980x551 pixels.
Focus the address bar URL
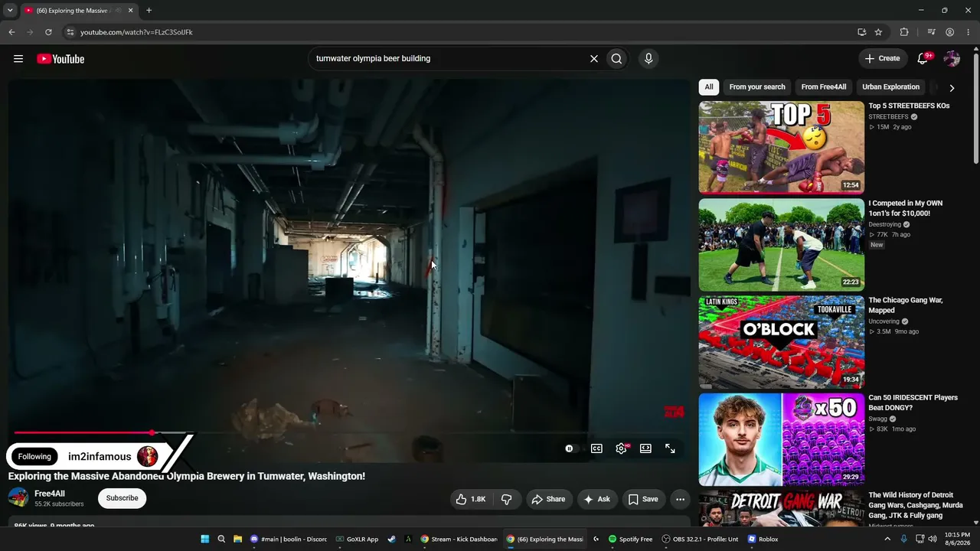(x=137, y=32)
